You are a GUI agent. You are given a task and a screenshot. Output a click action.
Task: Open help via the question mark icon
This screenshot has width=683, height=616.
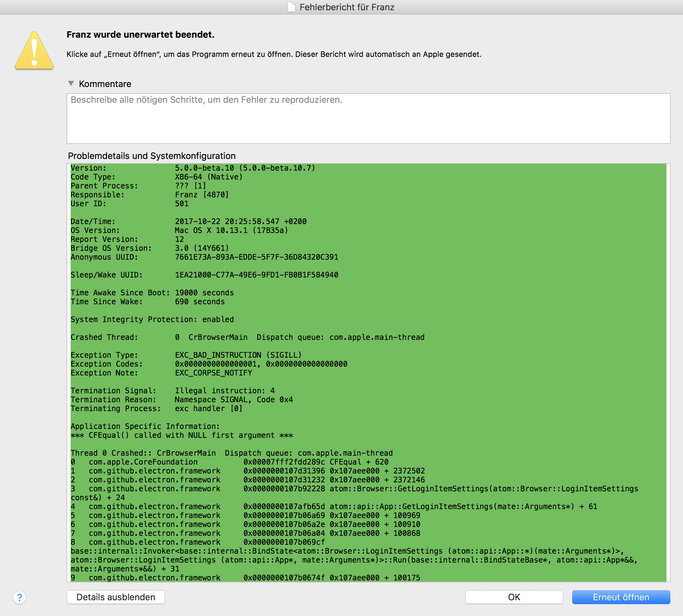(20, 597)
